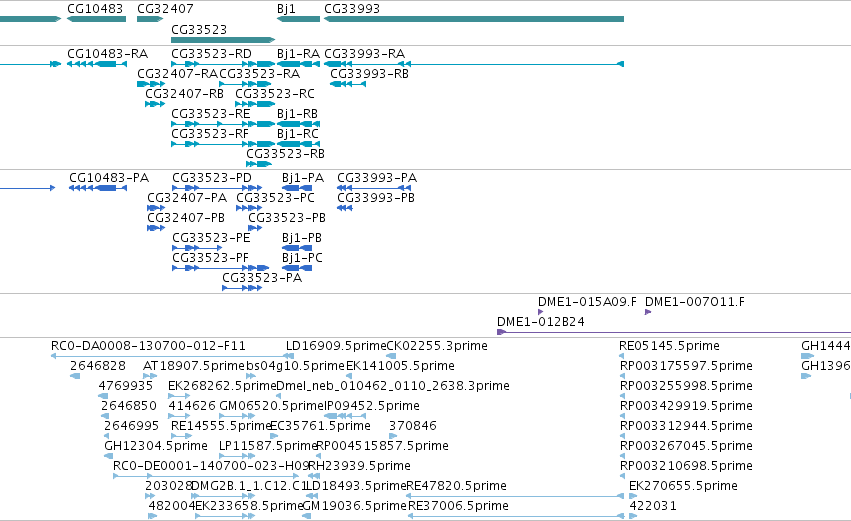This screenshot has width=851, height=521.
Task: Click the CG33993 gene bar
Action: [474, 19]
